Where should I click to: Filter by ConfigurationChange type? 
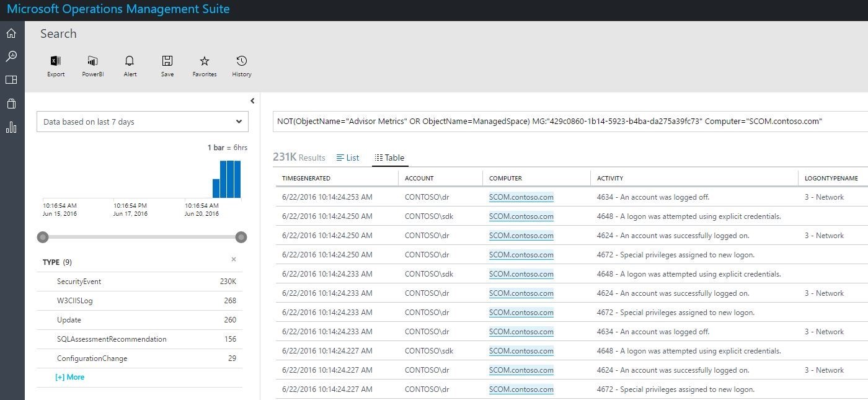(92, 358)
